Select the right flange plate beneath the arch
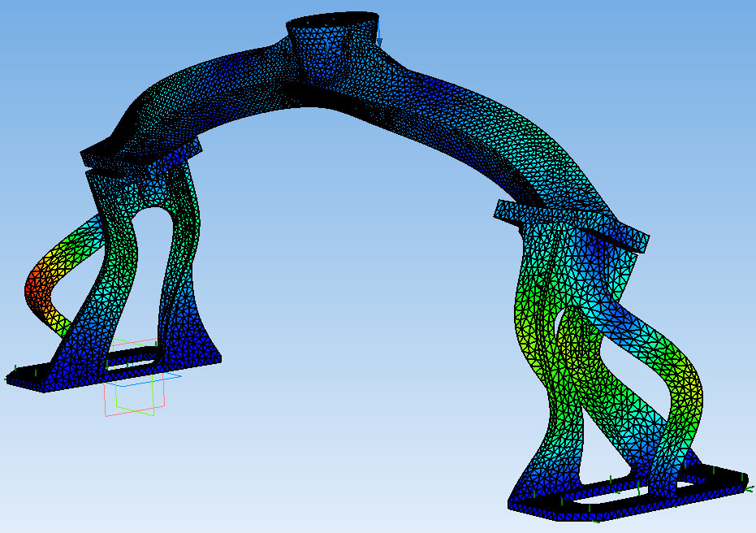Screen dimensions: 756x533 click(x=572, y=226)
